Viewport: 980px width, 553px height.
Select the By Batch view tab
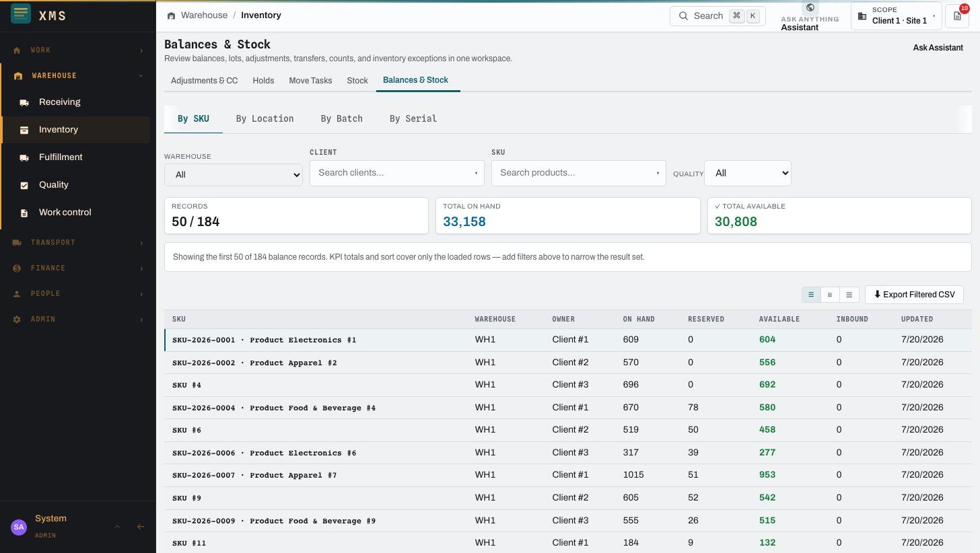coord(341,118)
